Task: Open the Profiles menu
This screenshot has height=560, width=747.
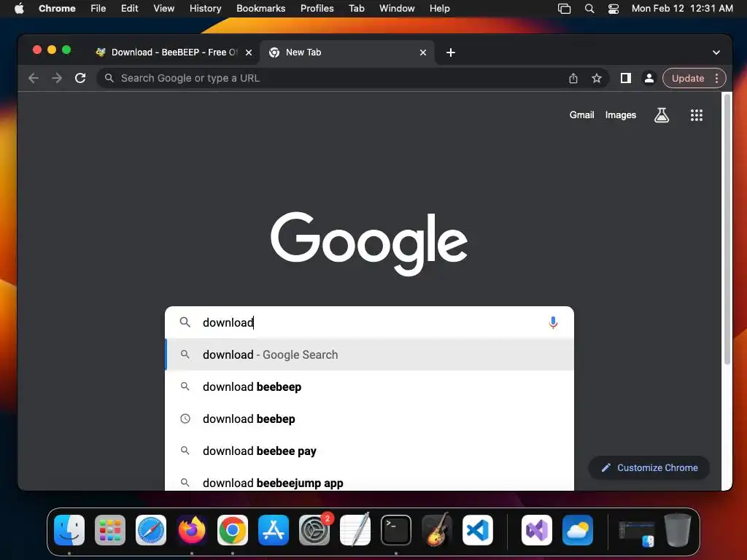Action: pyautogui.click(x=317, y=9)
